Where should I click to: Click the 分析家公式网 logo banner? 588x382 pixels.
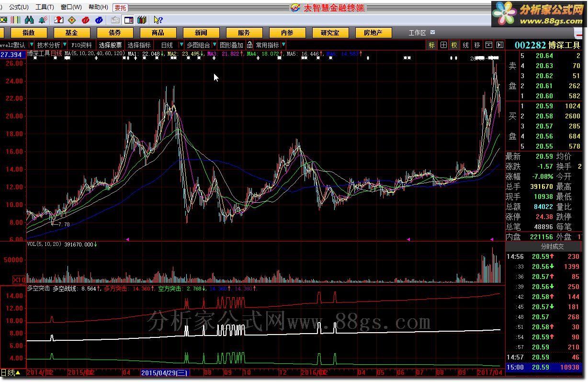click(x=539, y=14)
